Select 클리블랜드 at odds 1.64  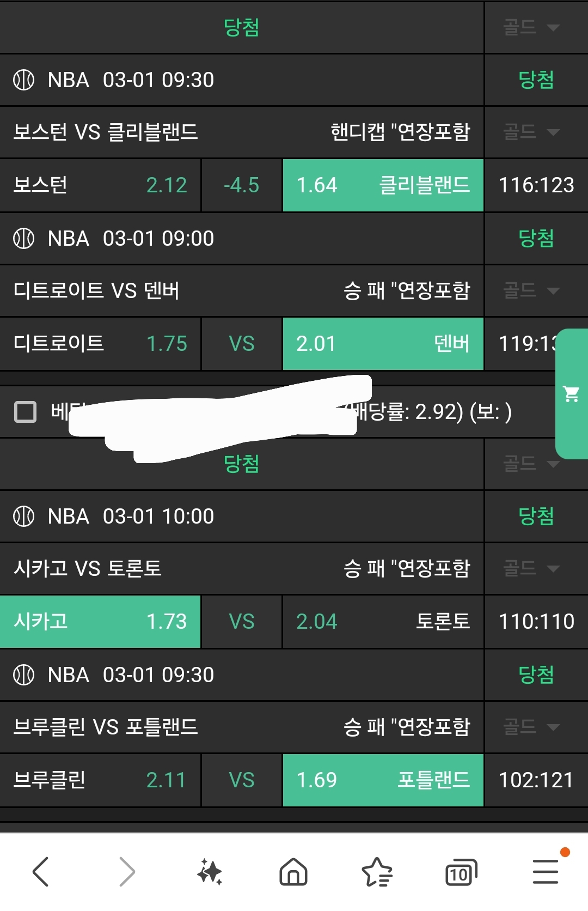[x=383, y=185]
